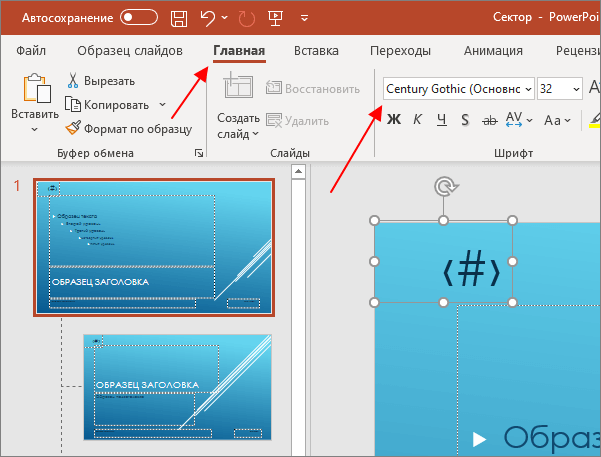601x457 pixels.
Task: Click the Копировать copy button
Action: point(107,105)
